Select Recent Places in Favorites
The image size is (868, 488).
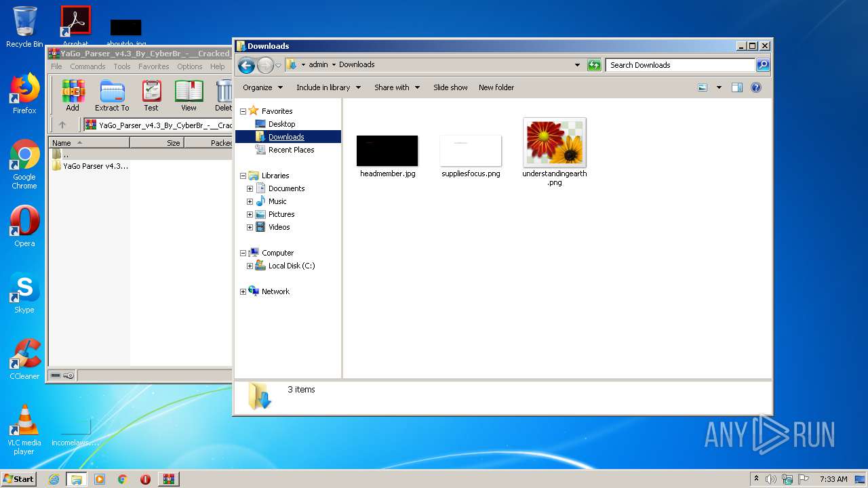[291, 150]
